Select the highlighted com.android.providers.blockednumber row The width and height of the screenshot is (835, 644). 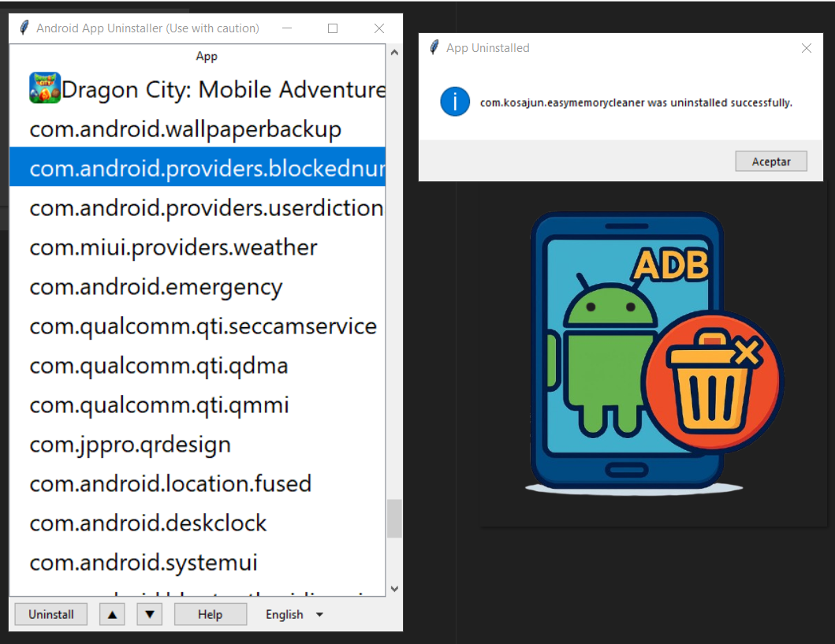click(198, 167)
